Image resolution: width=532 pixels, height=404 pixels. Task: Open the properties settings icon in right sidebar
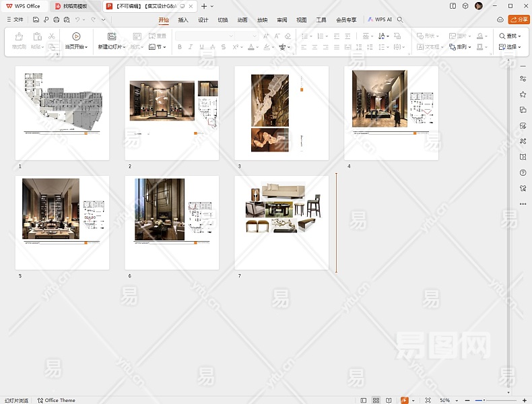point(523,79)
